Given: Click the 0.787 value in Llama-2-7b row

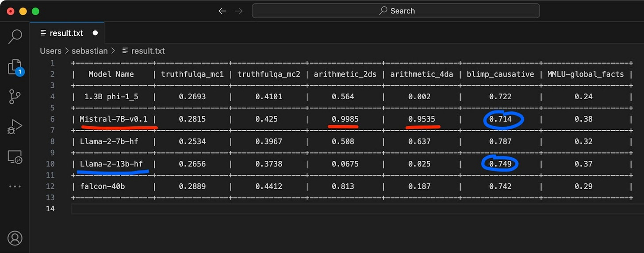Looking at the screenshot, I should pos(500,141).
